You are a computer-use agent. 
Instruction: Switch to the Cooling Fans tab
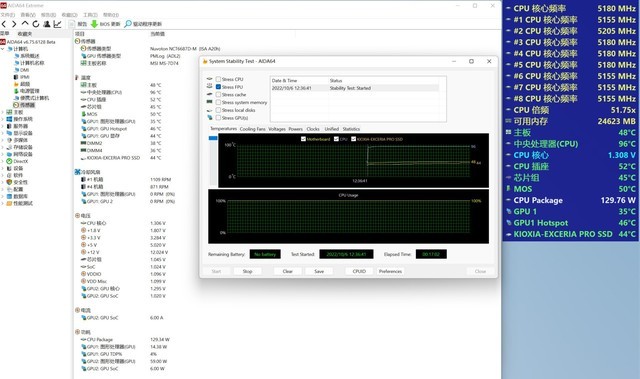click(252, 129)
